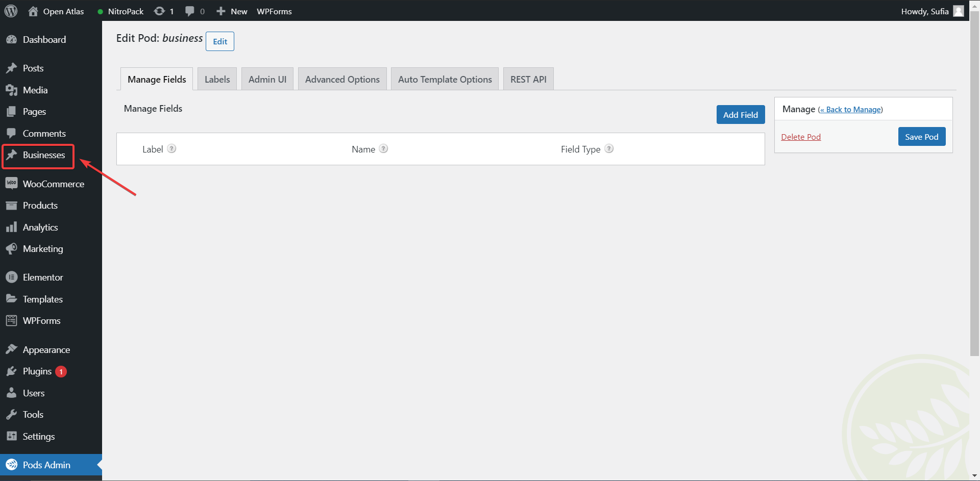Click the Save Pod button
Image resolution: width=980 pixels, height=481 pixels.
[x=921, y=136]
